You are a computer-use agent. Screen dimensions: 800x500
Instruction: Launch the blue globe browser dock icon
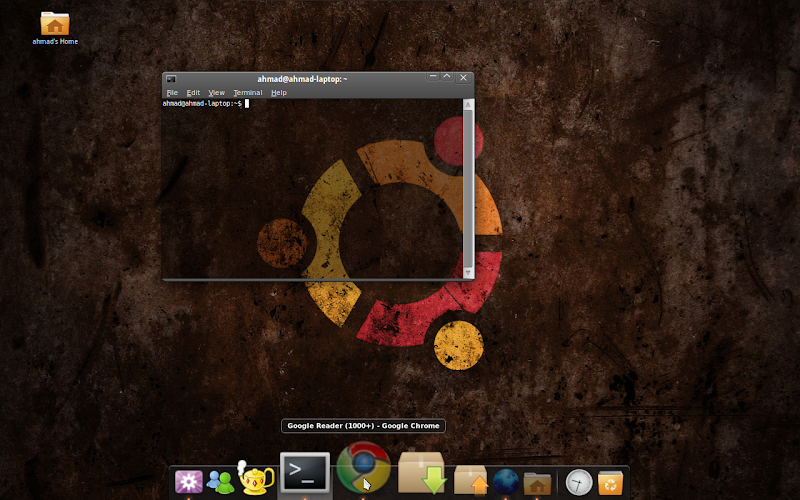click(506, 482)
